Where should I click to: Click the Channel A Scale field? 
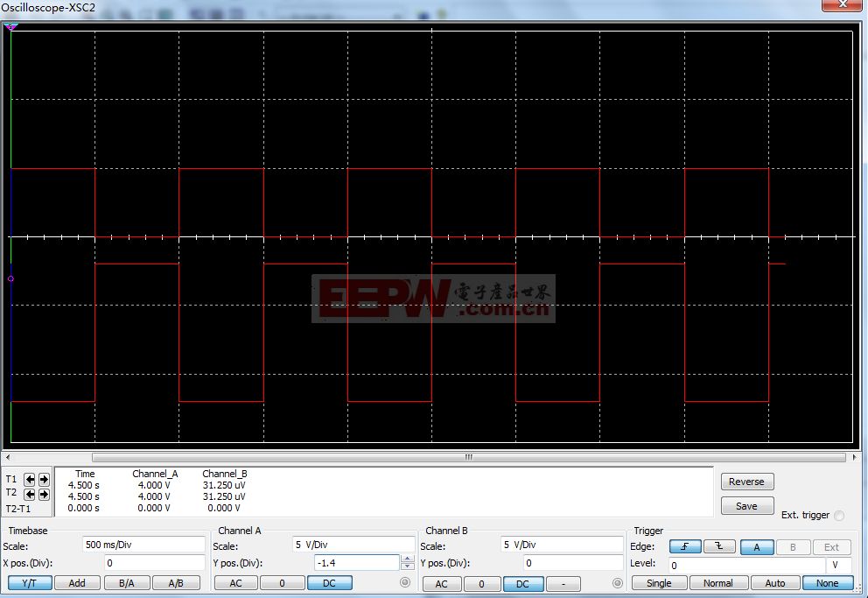point(353,545)
